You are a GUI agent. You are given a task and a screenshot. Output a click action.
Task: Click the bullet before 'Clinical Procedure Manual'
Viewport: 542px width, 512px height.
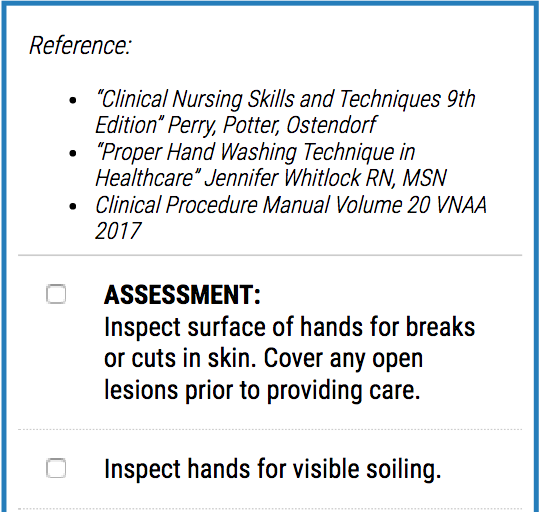tap(73, 206)
